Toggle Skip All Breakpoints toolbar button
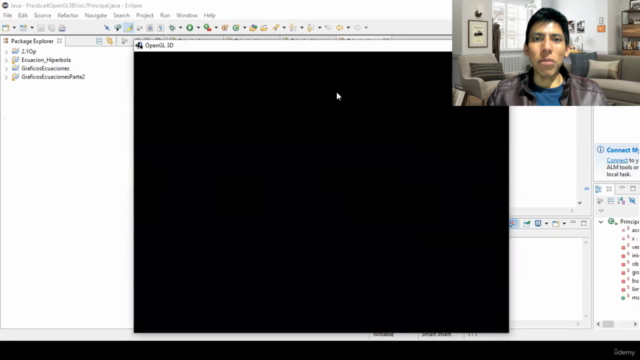 click(x=107, y=28)
